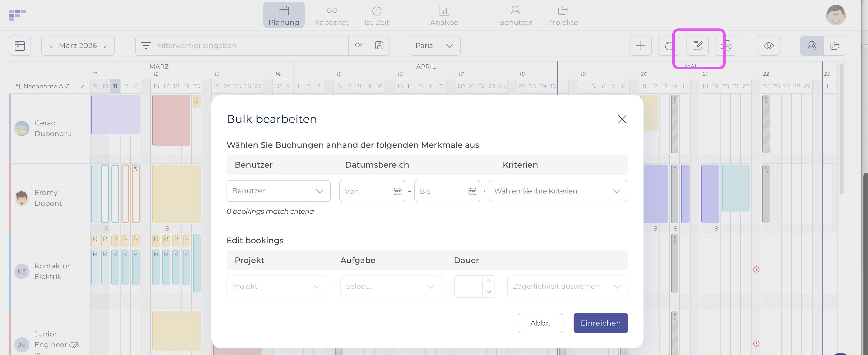Switch to user view toggle

(811, 45)
